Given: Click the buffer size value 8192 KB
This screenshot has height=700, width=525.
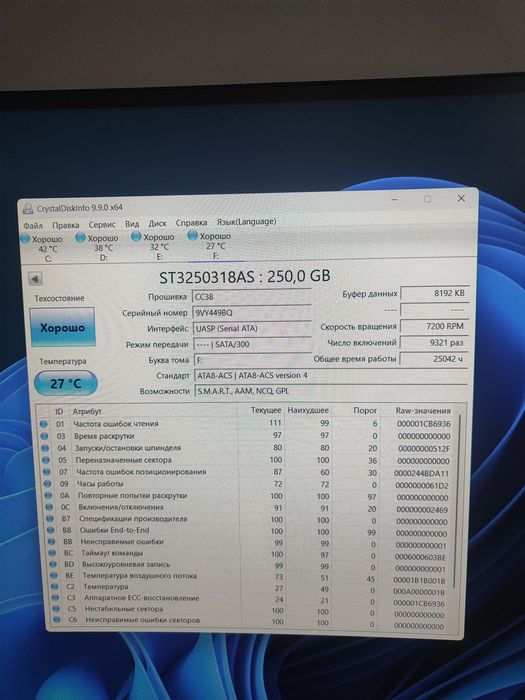Looking at the screenshot, I should click(435, 293).
